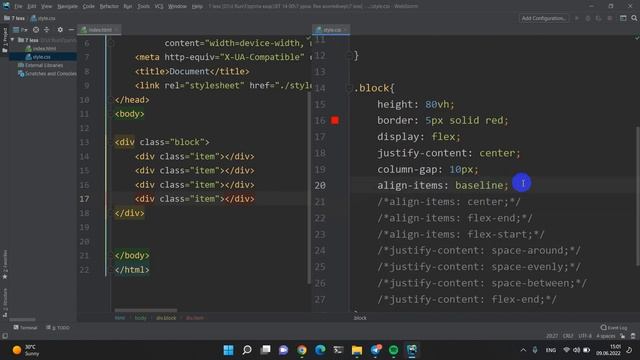640x360 pixels.
Task: Click the UTF-8 encoding status entry
Action: tap(585, 336)
